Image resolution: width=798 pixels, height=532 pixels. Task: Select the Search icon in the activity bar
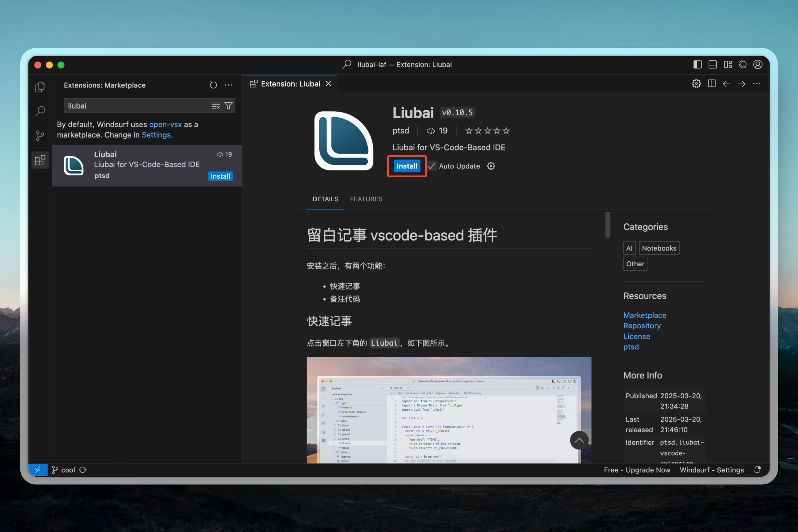(x=40, y=111)
